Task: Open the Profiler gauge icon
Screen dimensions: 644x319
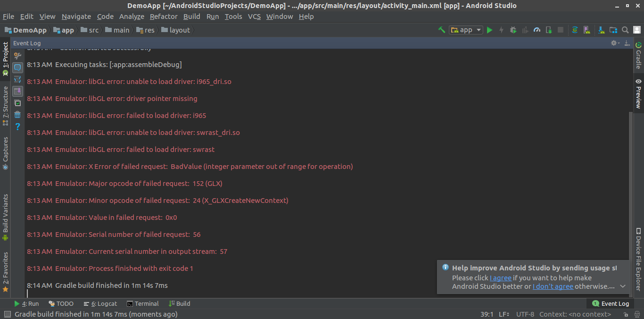Action: [x=537, y=30]
